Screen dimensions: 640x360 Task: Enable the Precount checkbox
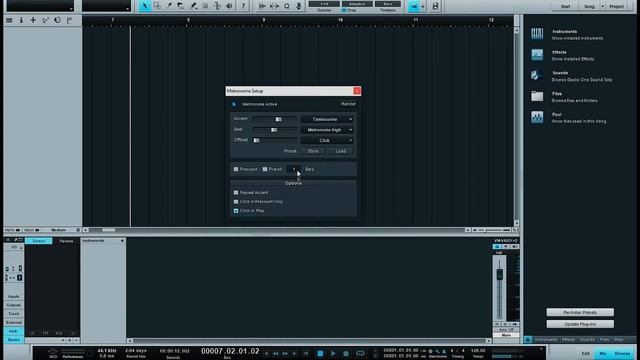[236, 169]
